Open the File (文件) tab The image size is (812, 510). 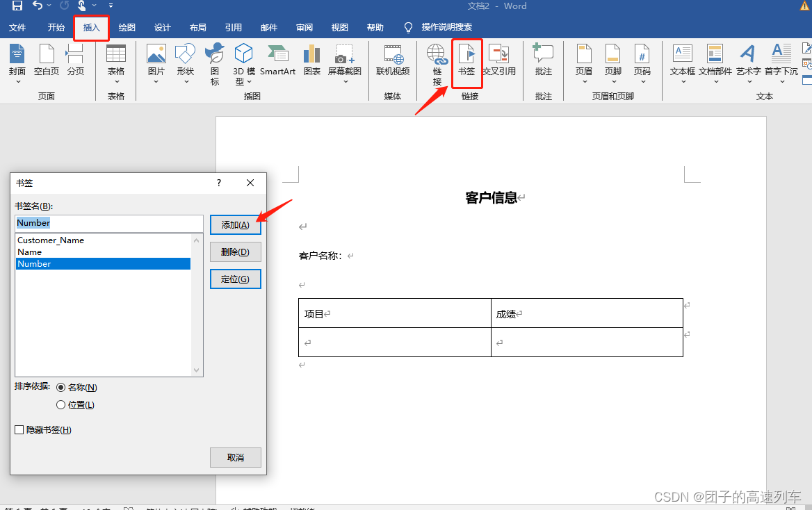pos(17,27)
